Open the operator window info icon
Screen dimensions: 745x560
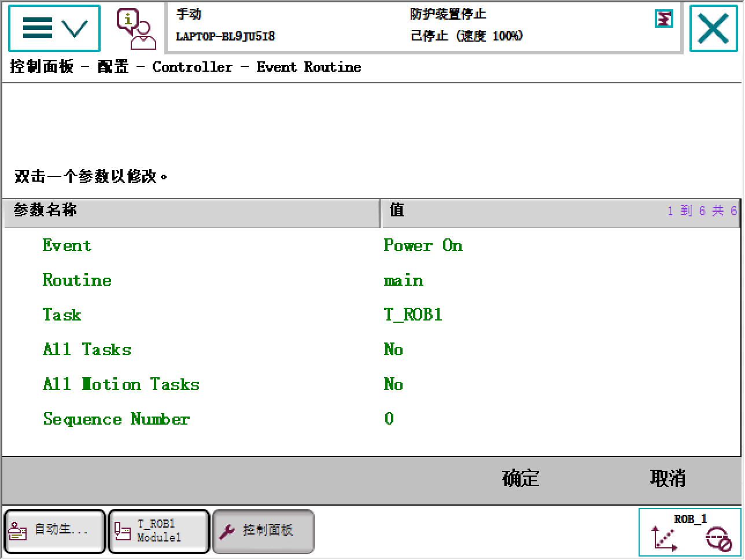coord(136,29)
